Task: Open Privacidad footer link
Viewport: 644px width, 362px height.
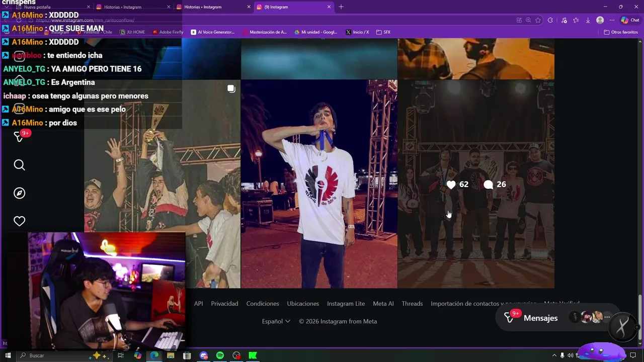Action: (x=224, y=304)
